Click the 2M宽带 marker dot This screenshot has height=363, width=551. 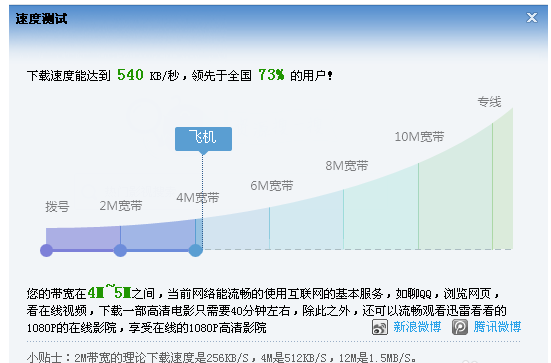120,251
